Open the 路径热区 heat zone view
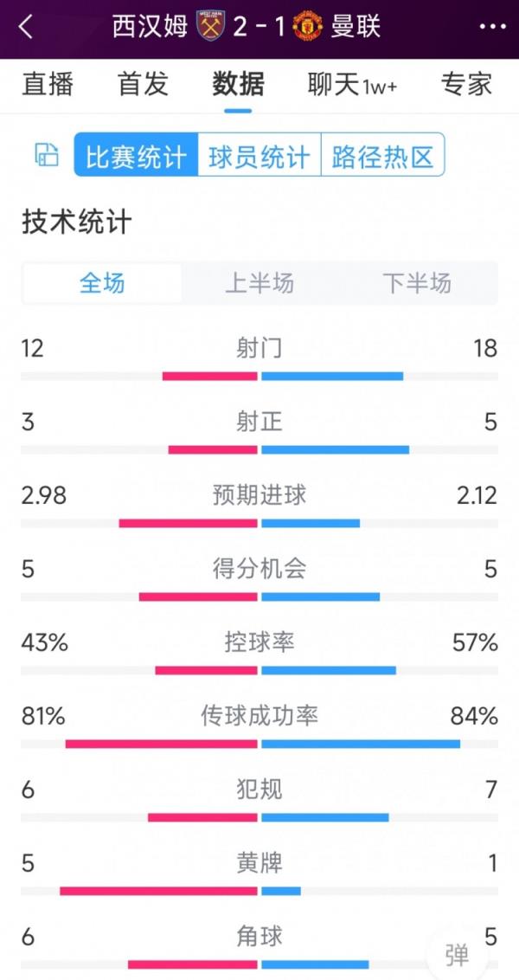 click(382, 154)
